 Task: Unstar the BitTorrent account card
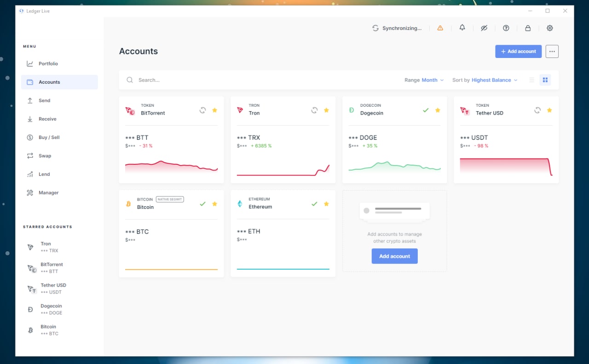point(214,110)
